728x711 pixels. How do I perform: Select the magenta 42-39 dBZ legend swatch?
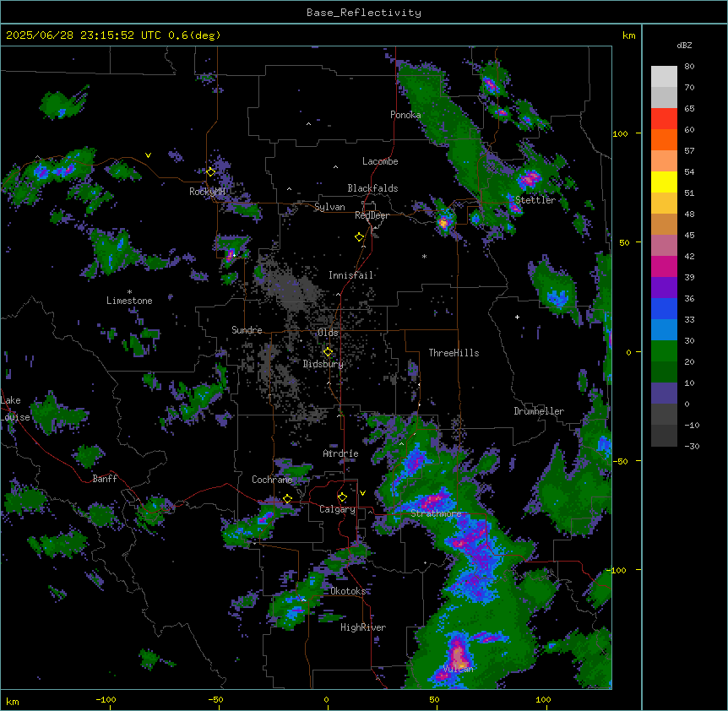(664, 266)
